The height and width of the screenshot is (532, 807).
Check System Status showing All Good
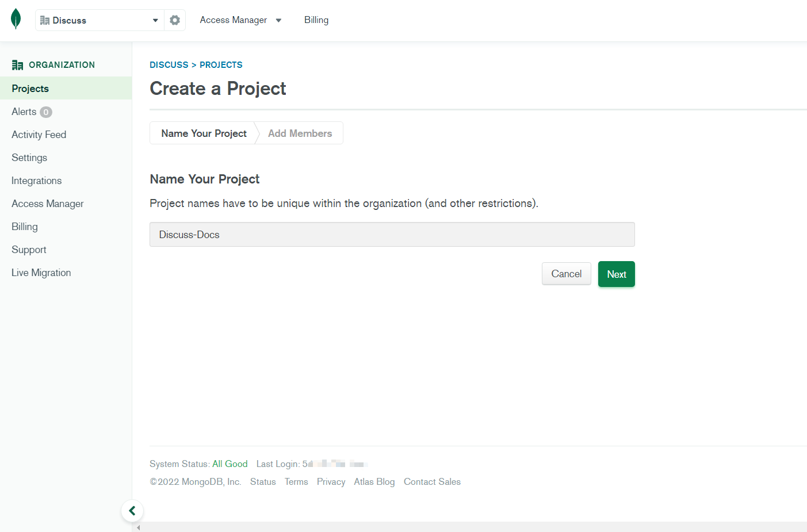230,464
